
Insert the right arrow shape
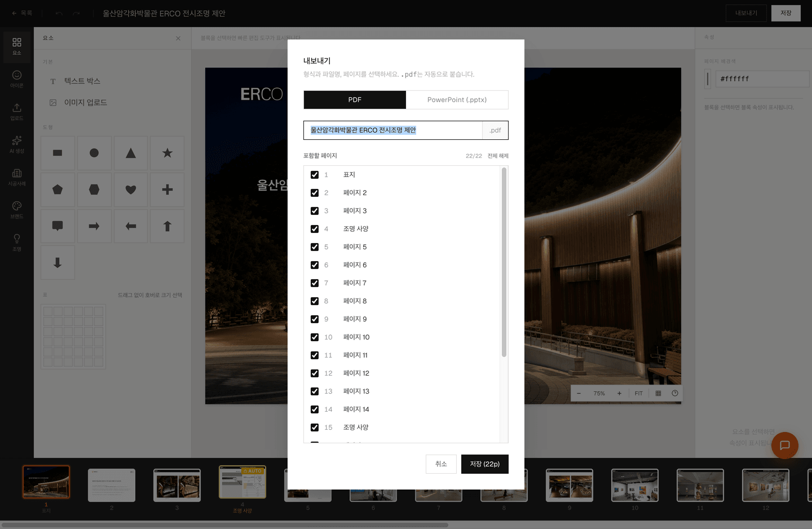tap(94, 226)
